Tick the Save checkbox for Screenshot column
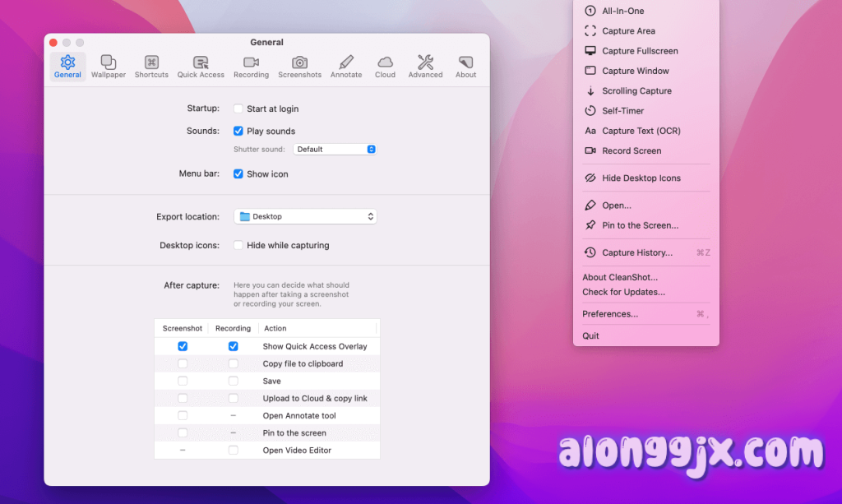Viewport: 842px width, 504px height. click(x=183, y=381)
